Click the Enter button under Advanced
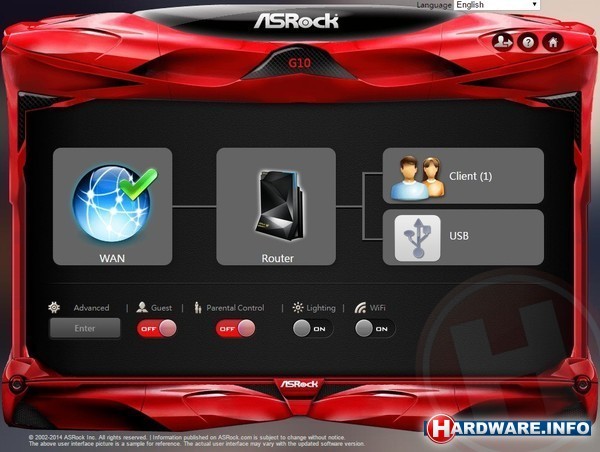The width and height of the screenshot is (600, 452). 85,328
